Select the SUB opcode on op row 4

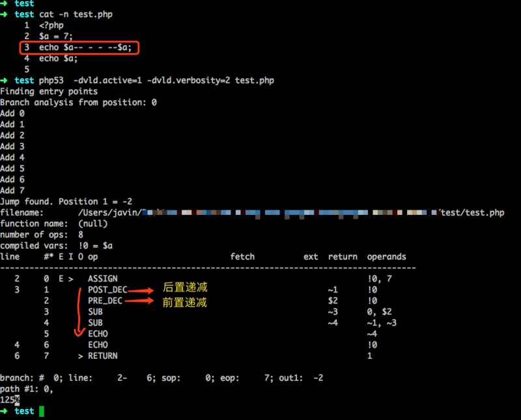click(x=95, y=322)
